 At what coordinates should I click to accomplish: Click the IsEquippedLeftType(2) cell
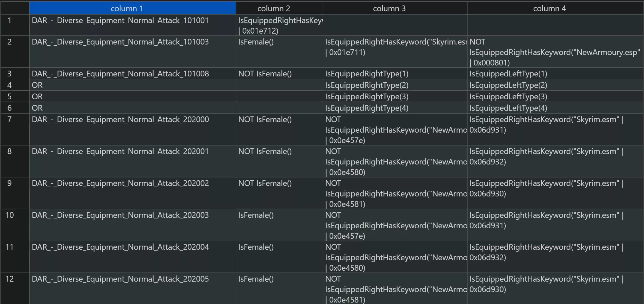click(555, 85)
